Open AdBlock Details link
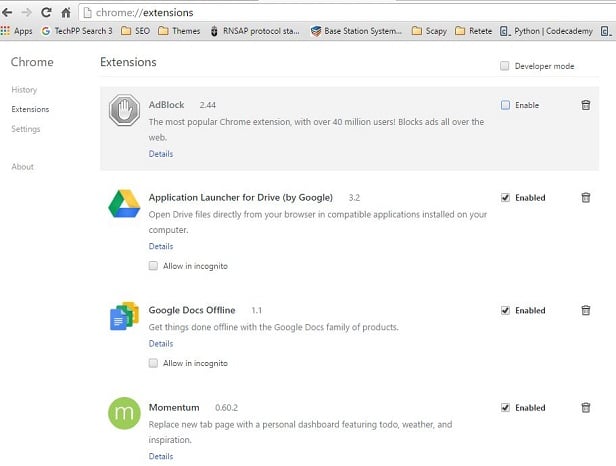 tap(161, 154)
